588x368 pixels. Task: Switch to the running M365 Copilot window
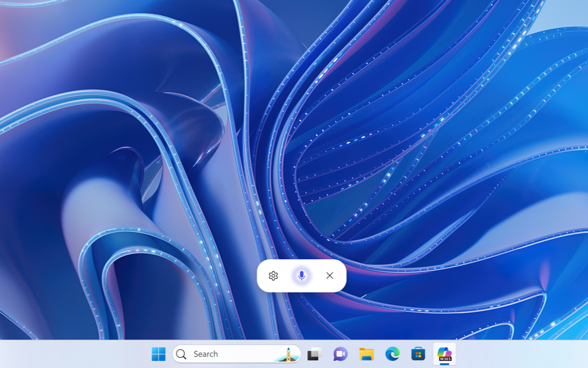(x=444, y=353)
